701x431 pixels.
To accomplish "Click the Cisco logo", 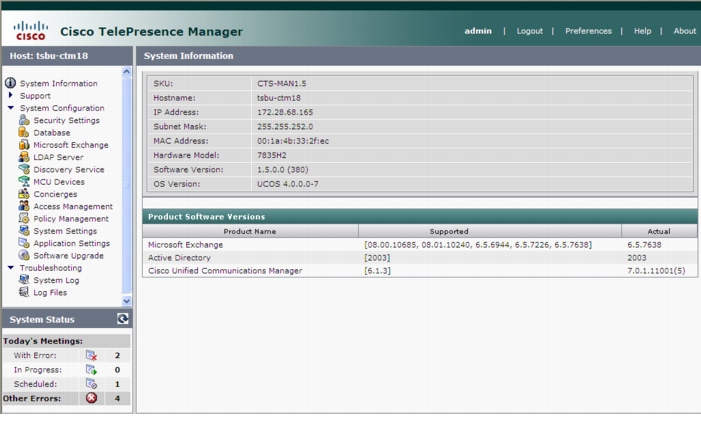I will [x=30, y=30].
